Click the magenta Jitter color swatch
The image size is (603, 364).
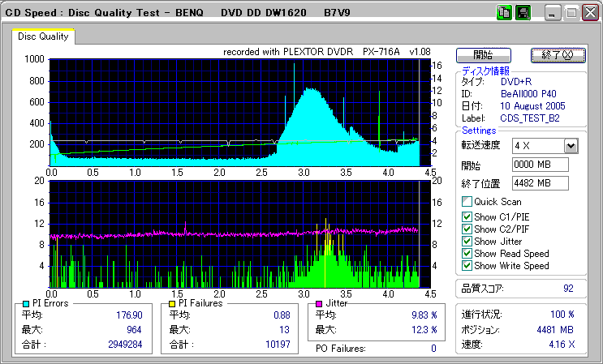pyautogui.click(x=320, y=302)
